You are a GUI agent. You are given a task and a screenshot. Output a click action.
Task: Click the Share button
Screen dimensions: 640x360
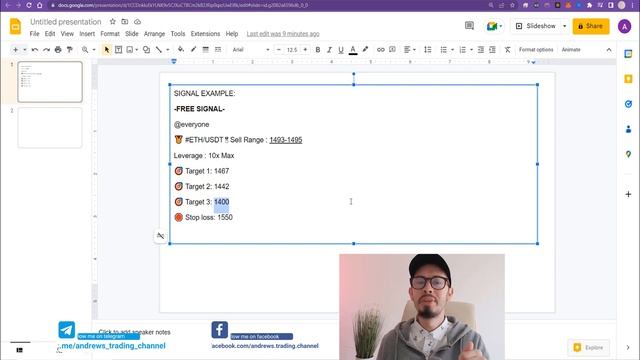[591, 26]
